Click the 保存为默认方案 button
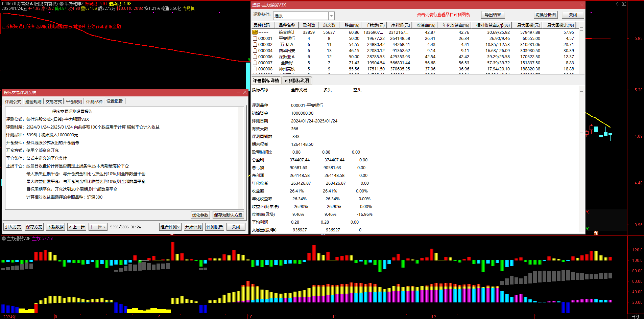 pos(228,215)
